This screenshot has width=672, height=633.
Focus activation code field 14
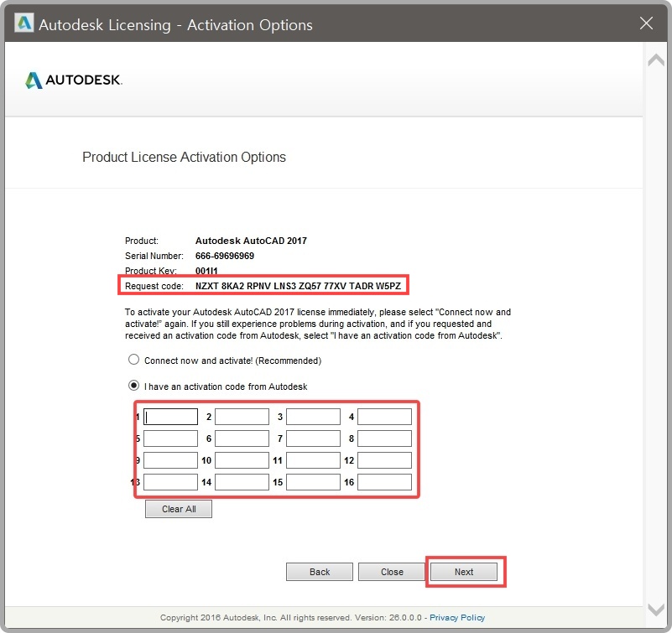(x=242, y=482)
